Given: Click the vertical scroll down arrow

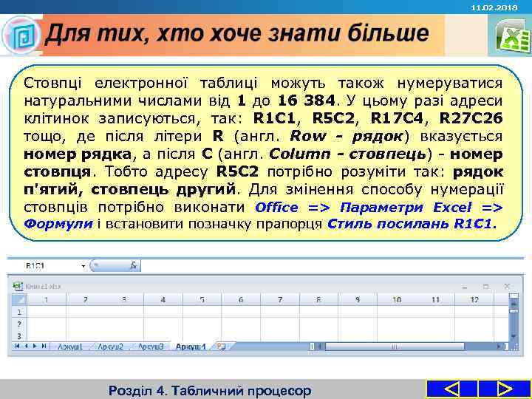Looking at the screenshot, I should coord(514,336).
